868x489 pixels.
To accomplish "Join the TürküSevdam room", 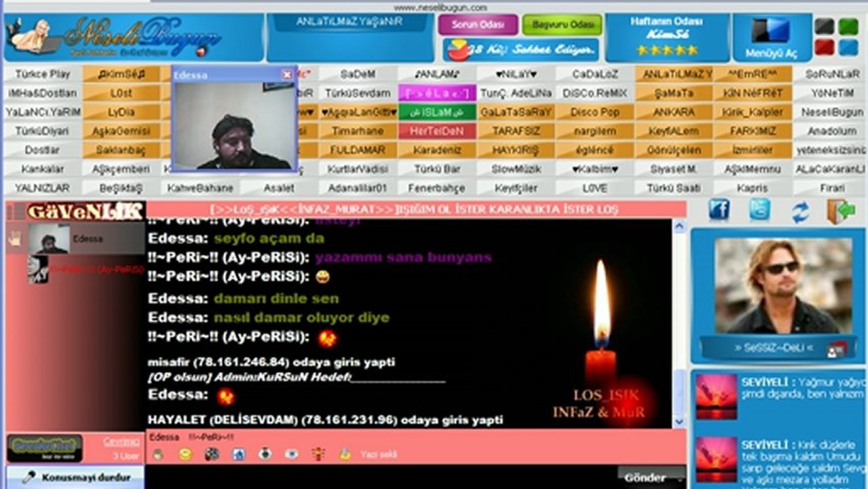I will coord(358,93).
